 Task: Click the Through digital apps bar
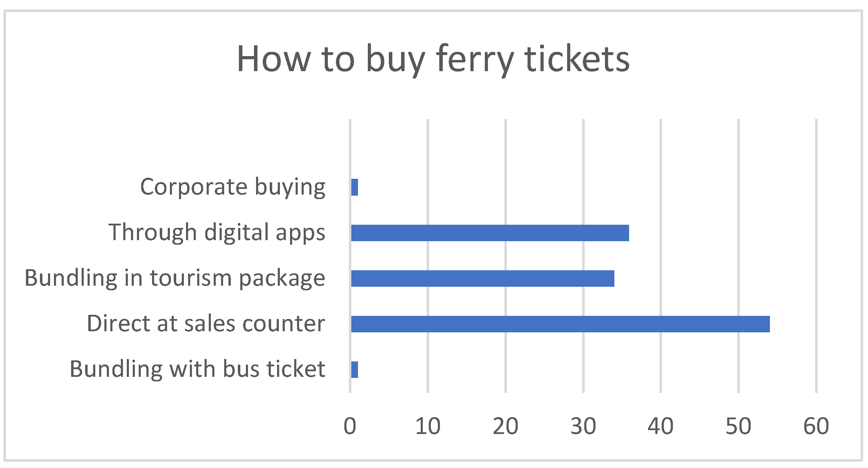(490, 233)
